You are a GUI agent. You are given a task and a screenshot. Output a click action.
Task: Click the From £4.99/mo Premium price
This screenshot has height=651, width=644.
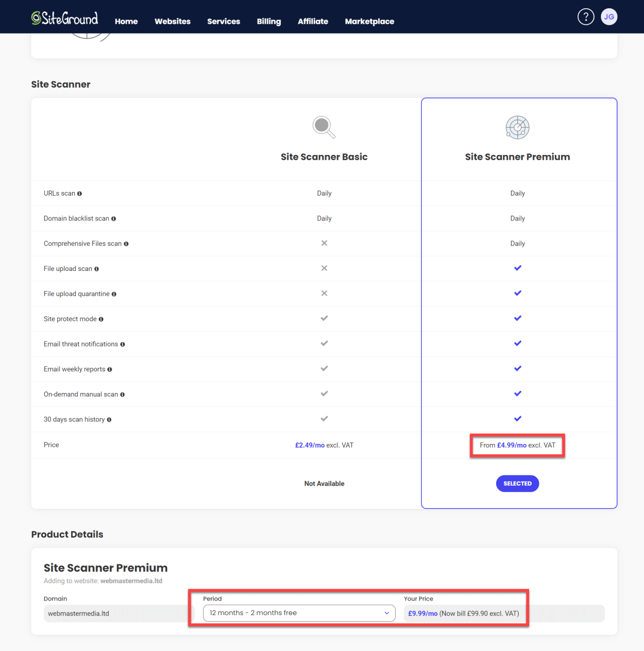[x=517, y=446]
